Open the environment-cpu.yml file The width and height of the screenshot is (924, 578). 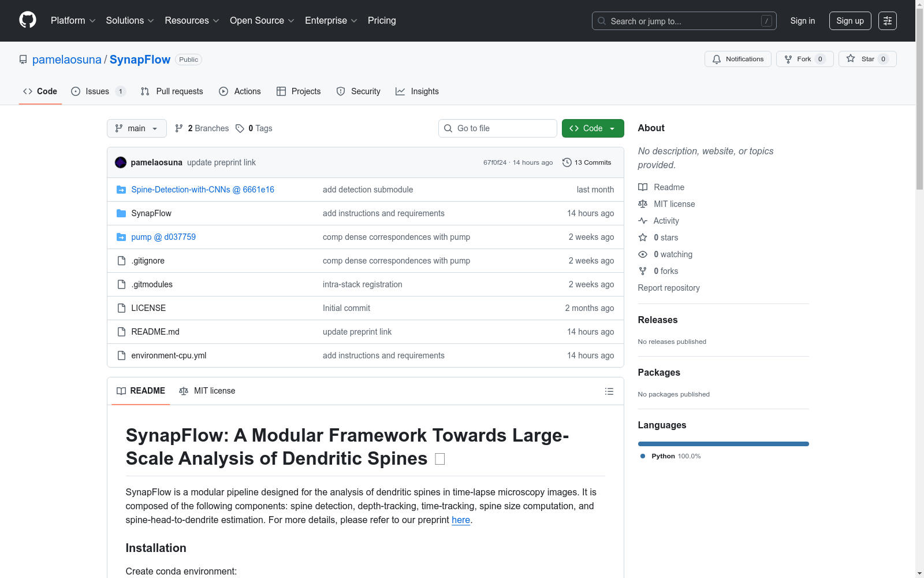pyautogui.click(x=169, y=355)
